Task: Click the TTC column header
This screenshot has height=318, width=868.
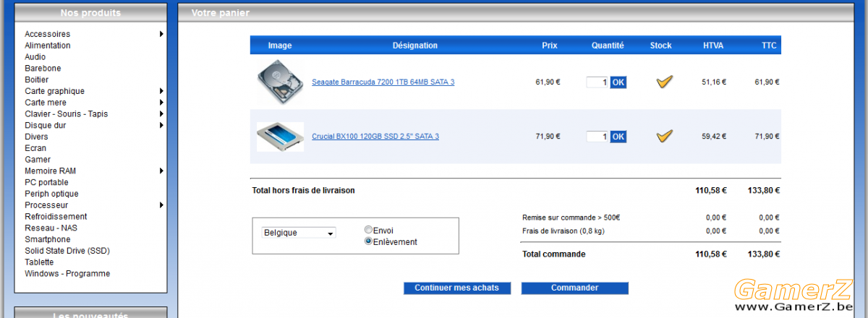Action: click(769, 46)
